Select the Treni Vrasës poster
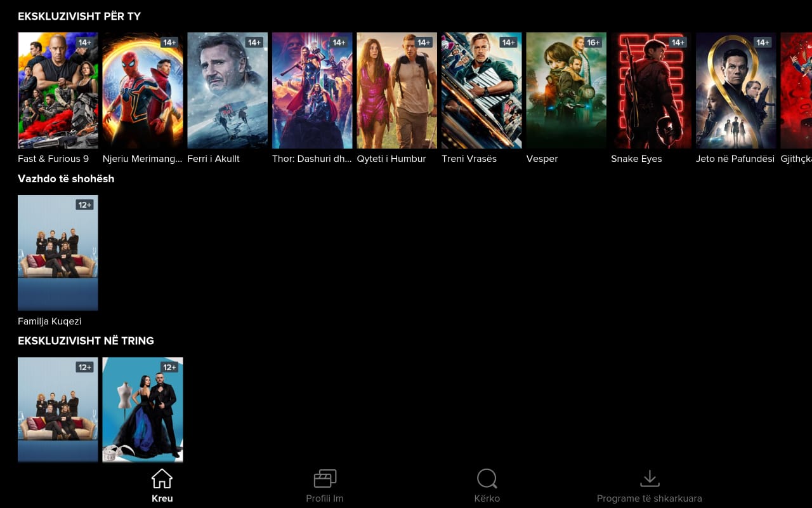The height and width of the screenshot is (508, 812). tap(481, 91)
